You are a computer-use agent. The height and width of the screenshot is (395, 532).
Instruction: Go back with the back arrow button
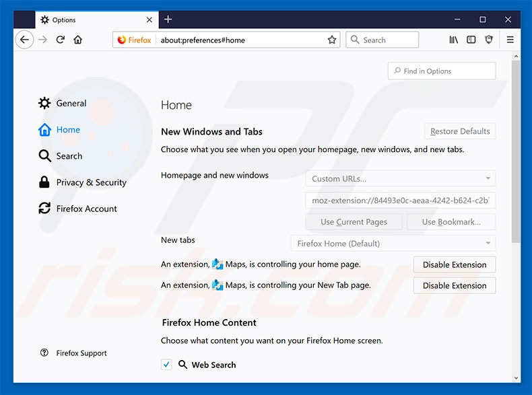click(x=24, y=40)
